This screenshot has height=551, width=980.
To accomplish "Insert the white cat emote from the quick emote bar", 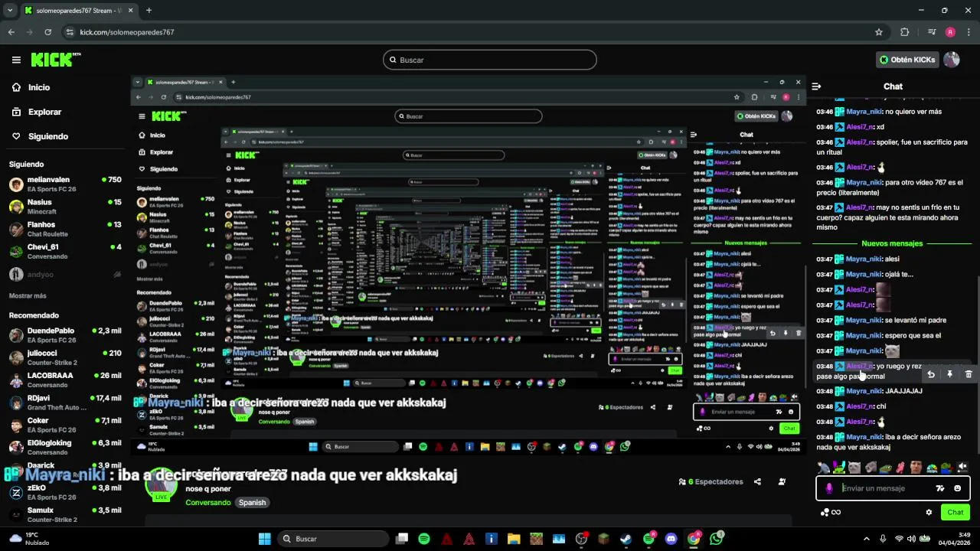I will pos(854,468).
